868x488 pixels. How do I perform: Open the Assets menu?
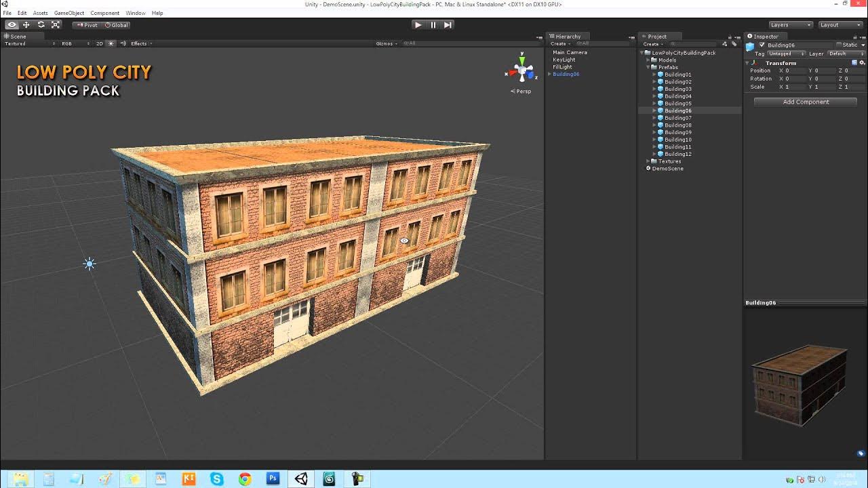point(41,13)
